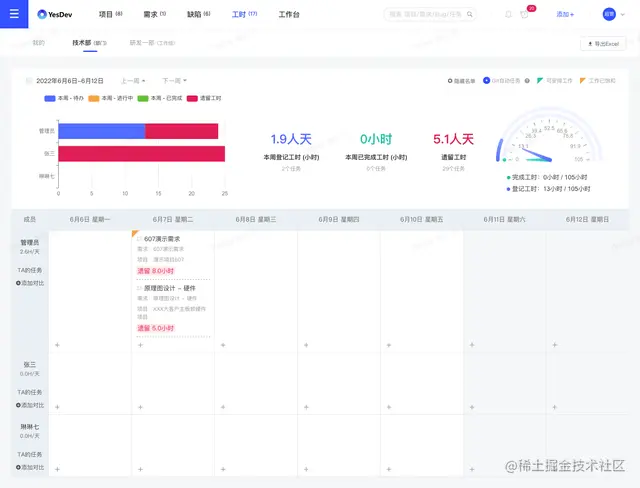Click the YesDev logo
The height and width of the screenshot is (488, 640).
tap(55, 14)
